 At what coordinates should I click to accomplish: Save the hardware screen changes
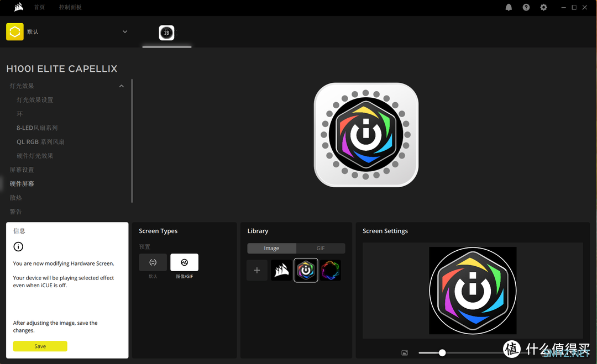(40, 346)
